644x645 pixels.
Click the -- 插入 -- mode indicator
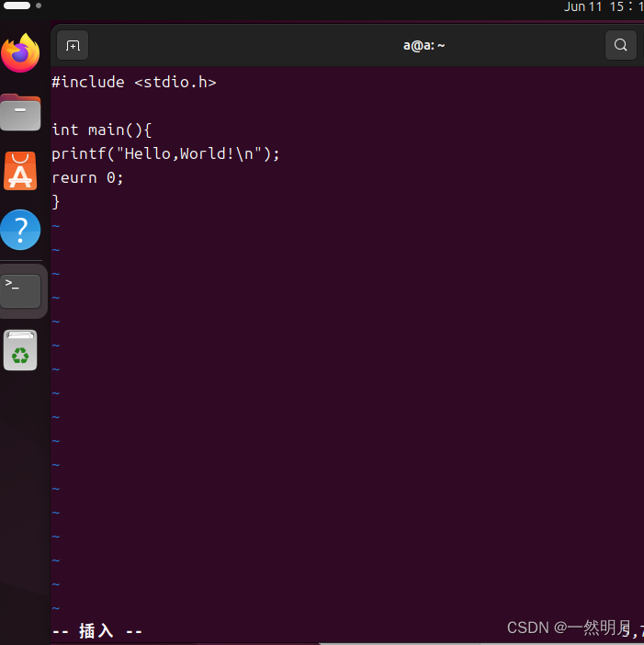click(x=97, y=630)
